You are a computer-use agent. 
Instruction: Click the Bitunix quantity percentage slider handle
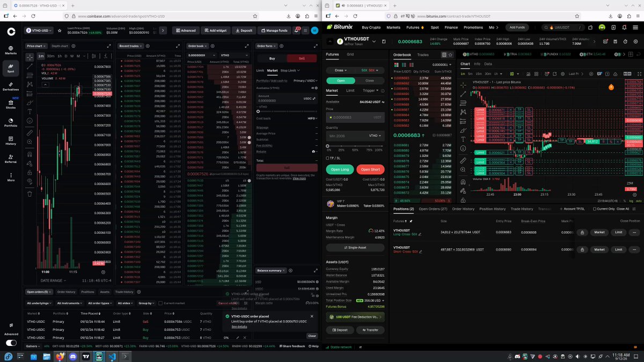tap(328, 146)
